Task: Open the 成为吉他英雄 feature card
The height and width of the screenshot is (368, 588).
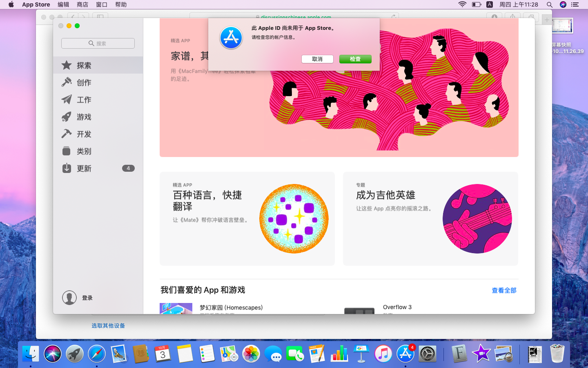Action: click(430, 218)
